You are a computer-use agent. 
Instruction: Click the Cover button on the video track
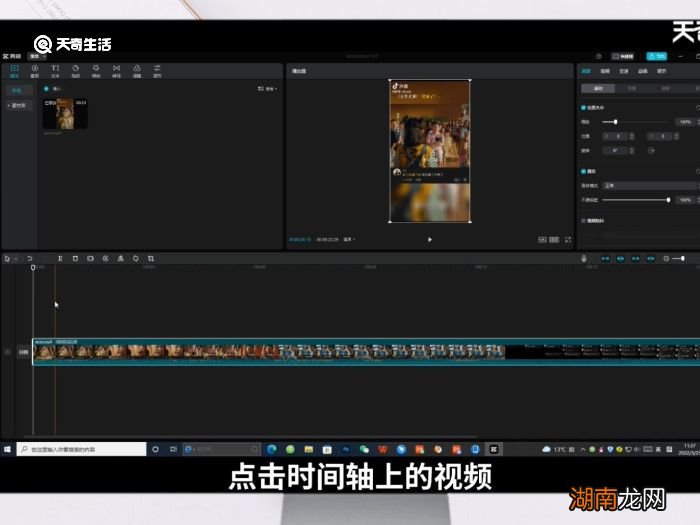click(23, 352)
